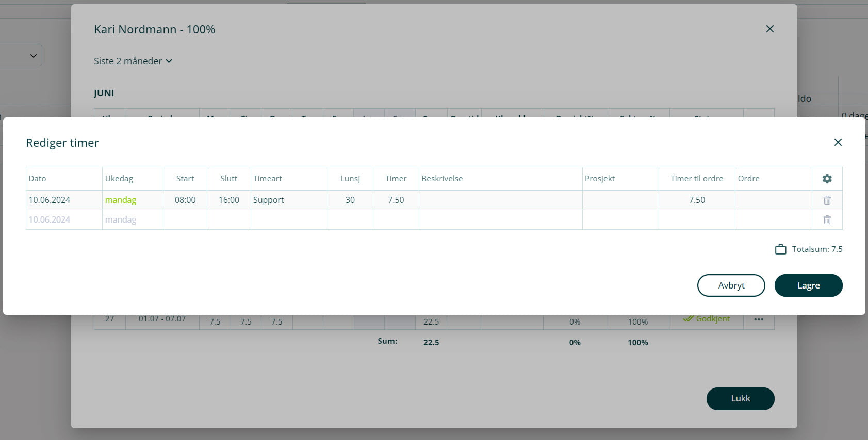This screenshot has width=868, height=440.
Task: Edit the Start time 08:00
Action: point(185,200)
